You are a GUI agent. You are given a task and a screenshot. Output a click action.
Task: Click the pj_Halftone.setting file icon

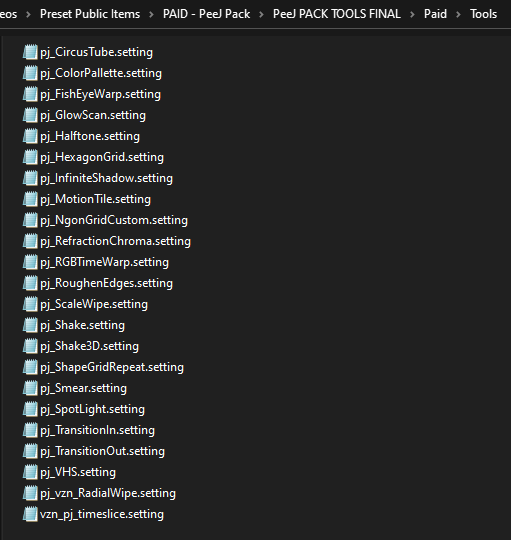tap(30, 136)
